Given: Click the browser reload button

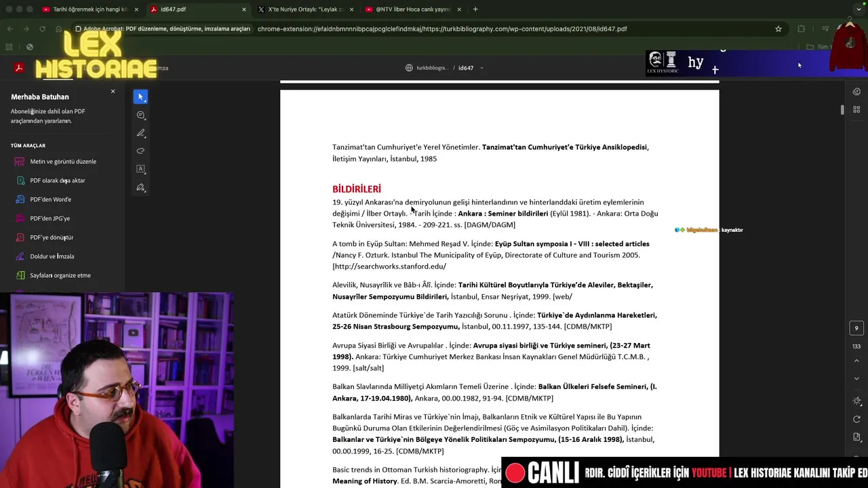Looking at the screenshot, I should tap(42, 29).
